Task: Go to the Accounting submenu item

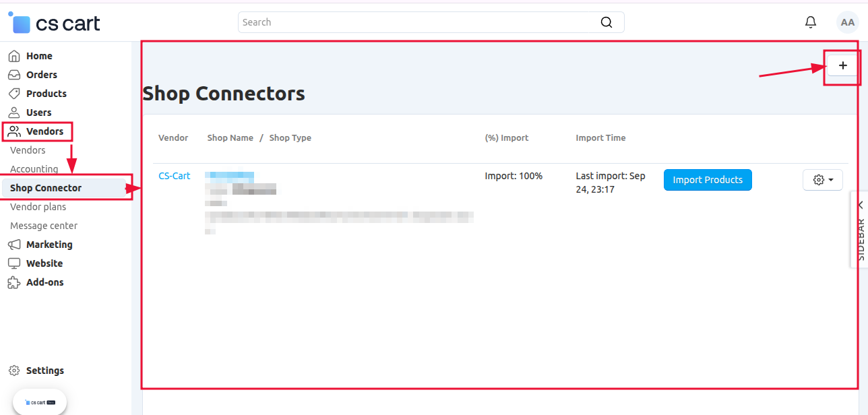Action: [x=34, y=169]
